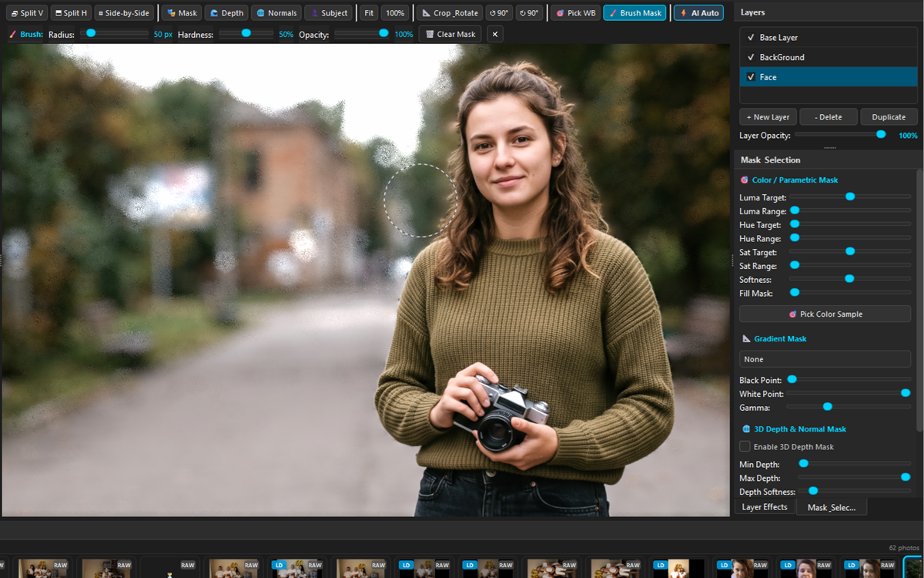Toggle the Brush Mask tool
924x578 pixels.
tap(634, 13)
